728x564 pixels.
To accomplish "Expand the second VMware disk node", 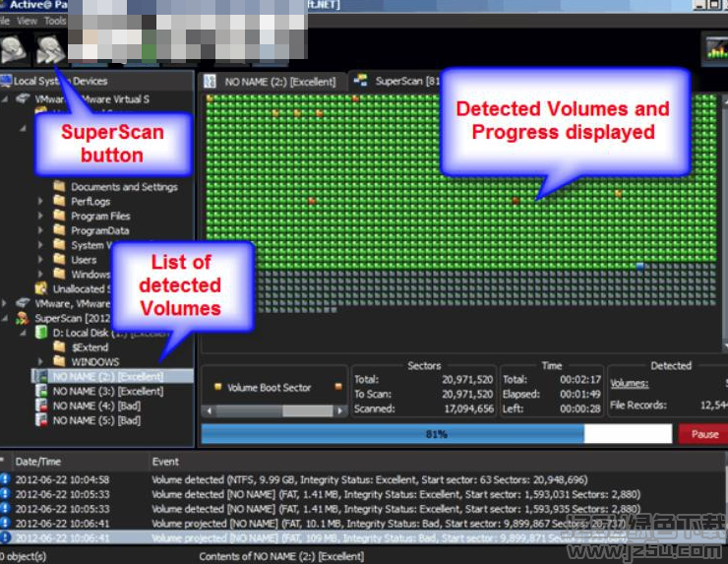I will [x=4, y=303].
